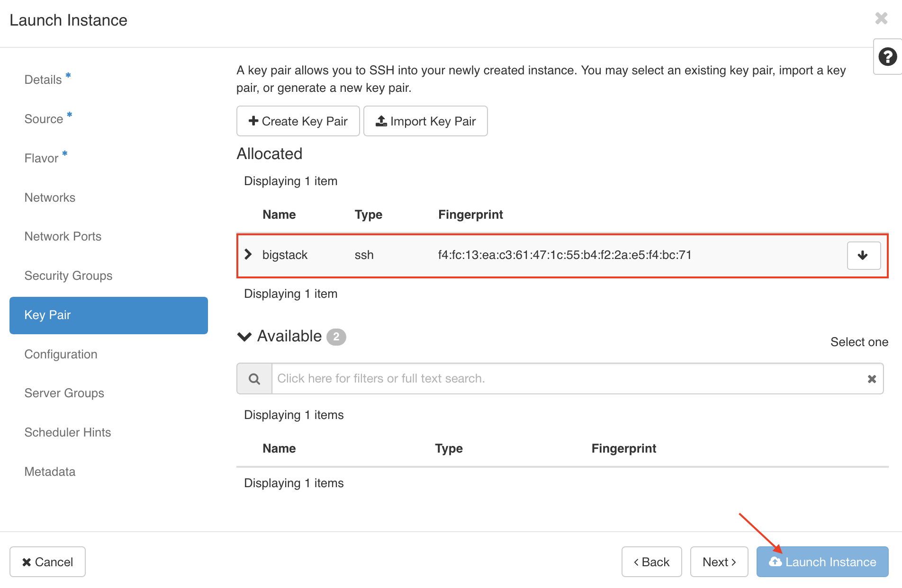Click Import Key Pair button
The image size is (902, 588).
tap(425, 121)
